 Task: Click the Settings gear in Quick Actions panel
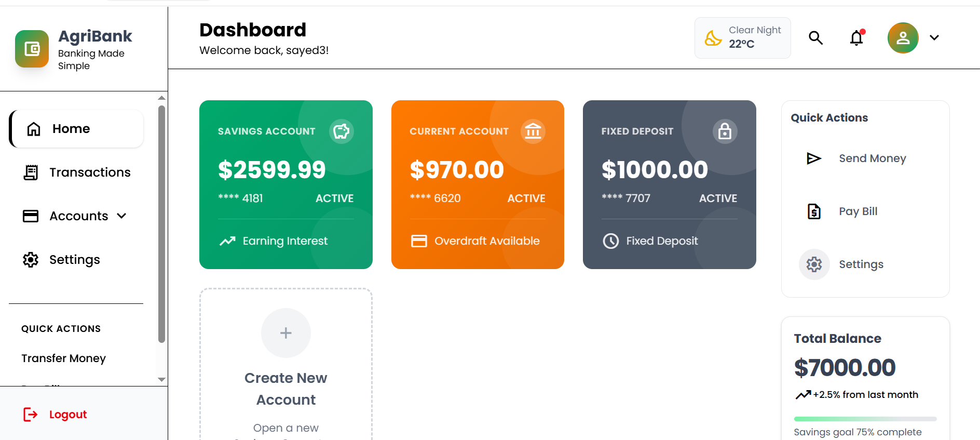coord(813,264)
